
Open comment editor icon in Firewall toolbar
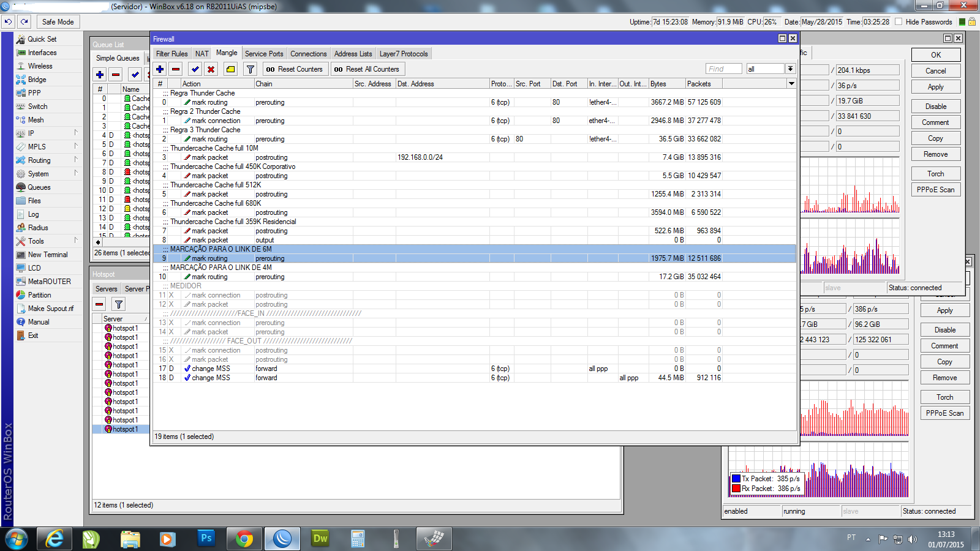(230, 69)
